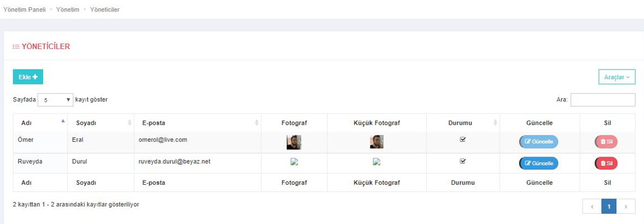The height and width of the screenshot is (224, 644).
Task: Go to Yönetim Paneli breadcrumb
Action: [24, 9]
